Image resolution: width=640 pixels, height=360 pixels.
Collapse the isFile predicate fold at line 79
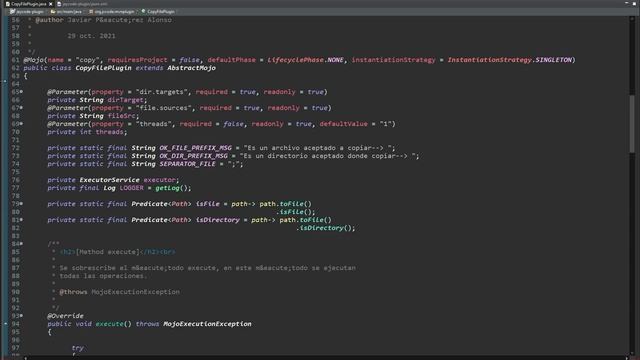pos(21,204)
